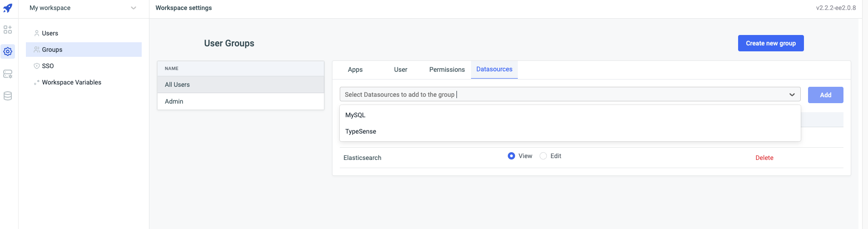The height and width of the screenshot is (229, 868).
Task: Select Edit permission for Elasticsearch
Action: pos(543,156)
